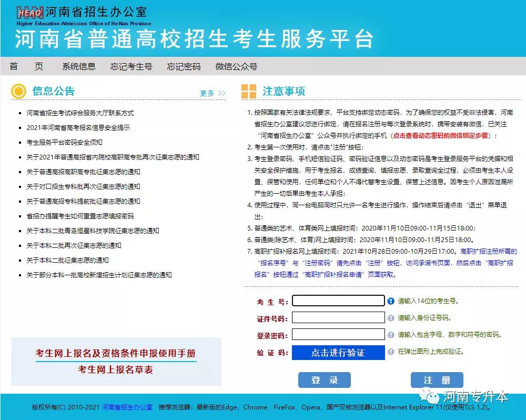Click the blue info icon next to 考生号 field
This screenshot has height=420, width=526.
pyautogui.click(x=391, y=301)
